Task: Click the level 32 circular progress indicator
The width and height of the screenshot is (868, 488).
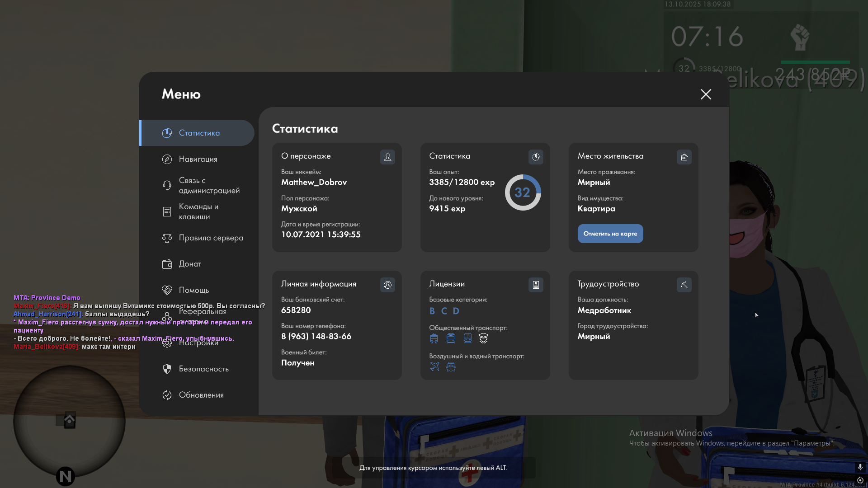Action: [523, 192]
